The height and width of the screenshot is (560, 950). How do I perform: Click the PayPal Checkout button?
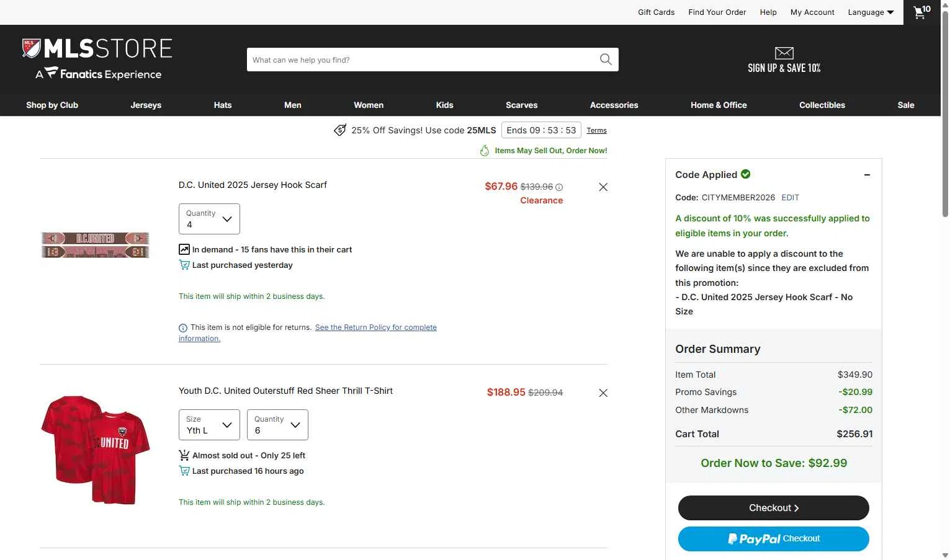[774, 539]
